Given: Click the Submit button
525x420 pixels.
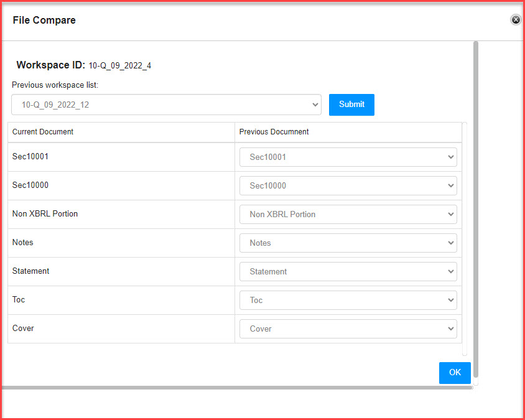Looking at the screenshot, I should (x=351, y=105).
